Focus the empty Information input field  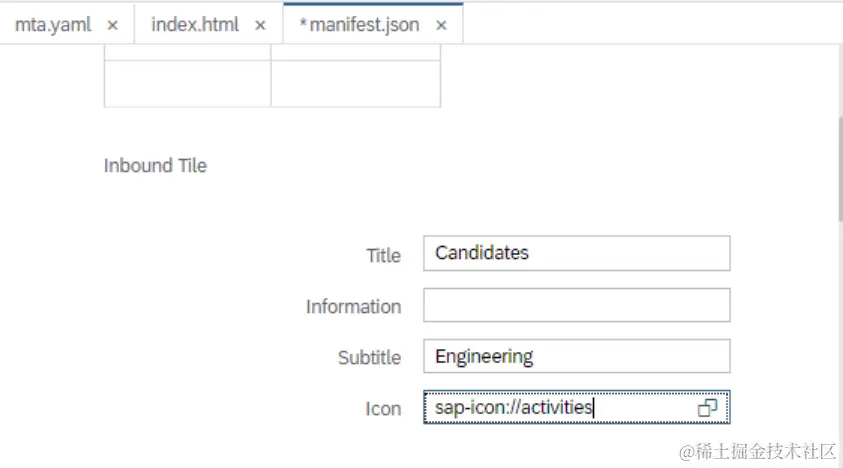576,305
